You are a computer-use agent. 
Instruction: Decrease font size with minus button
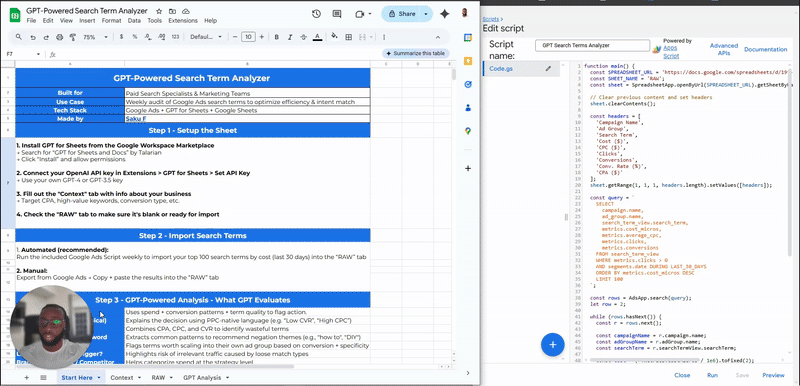click(235, 37)
